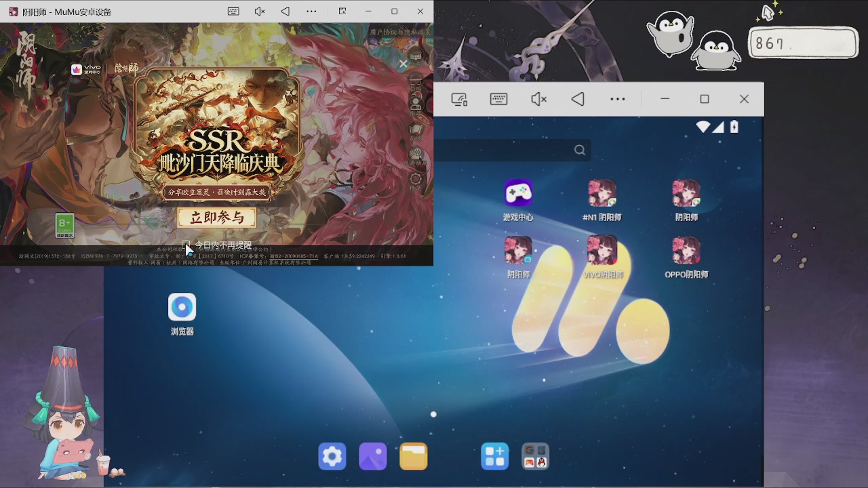
Task: Expand the three-dots menu in large emulator toolbar
Action: (617, 100)
